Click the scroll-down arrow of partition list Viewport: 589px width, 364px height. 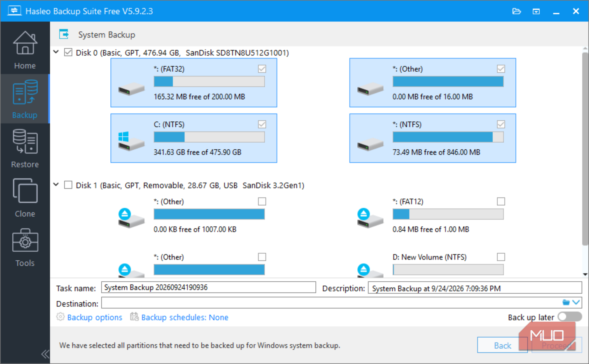(585, 274)
